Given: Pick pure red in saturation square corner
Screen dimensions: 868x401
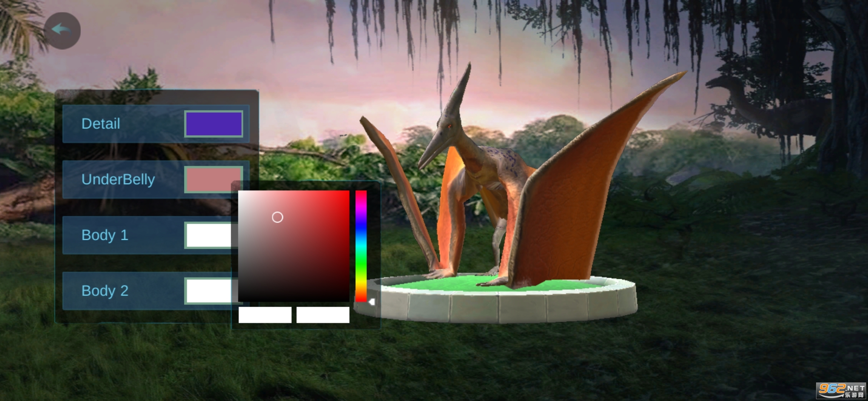Looking at the screenshot, I should 348,192.
